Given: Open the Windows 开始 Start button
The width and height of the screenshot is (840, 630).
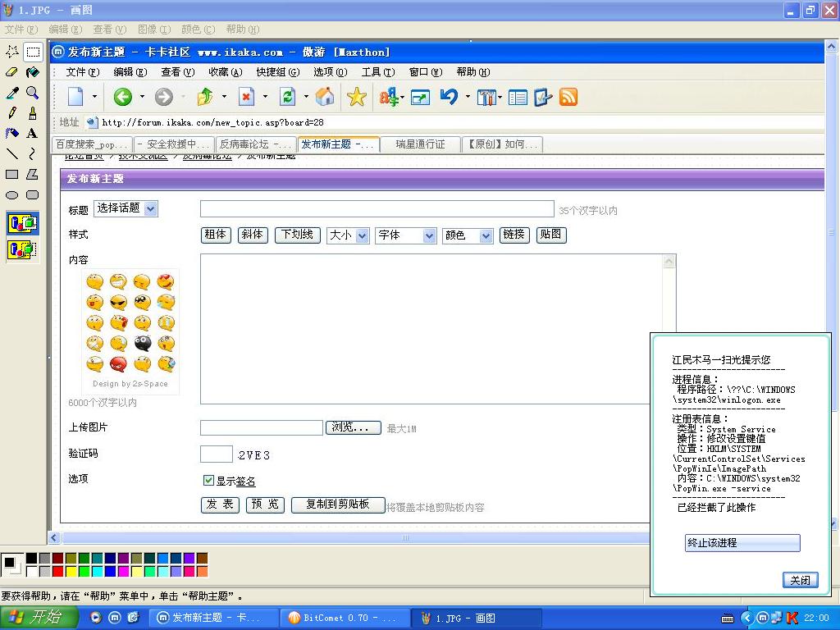Looking at the screenshot, I should coord(39,618).
